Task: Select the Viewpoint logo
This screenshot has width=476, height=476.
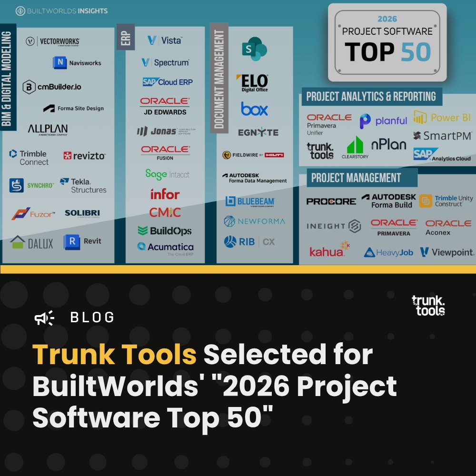Action: point(446,252)
